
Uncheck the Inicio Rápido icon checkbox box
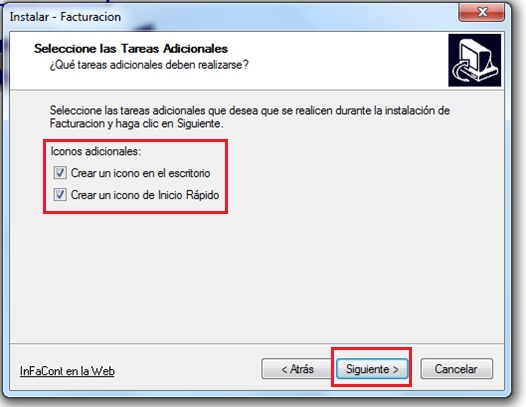pyautogui.click(x=60, y=195)
